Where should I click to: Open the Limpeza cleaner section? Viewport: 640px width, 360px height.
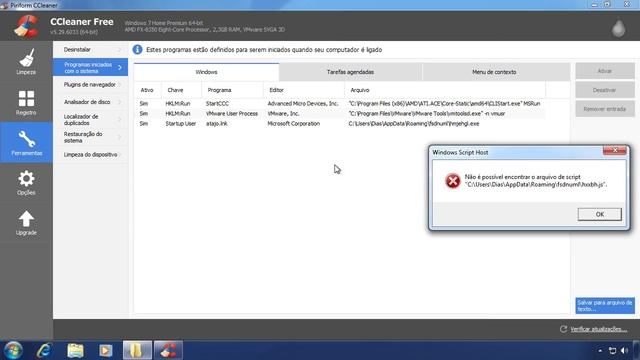(26, 62)
